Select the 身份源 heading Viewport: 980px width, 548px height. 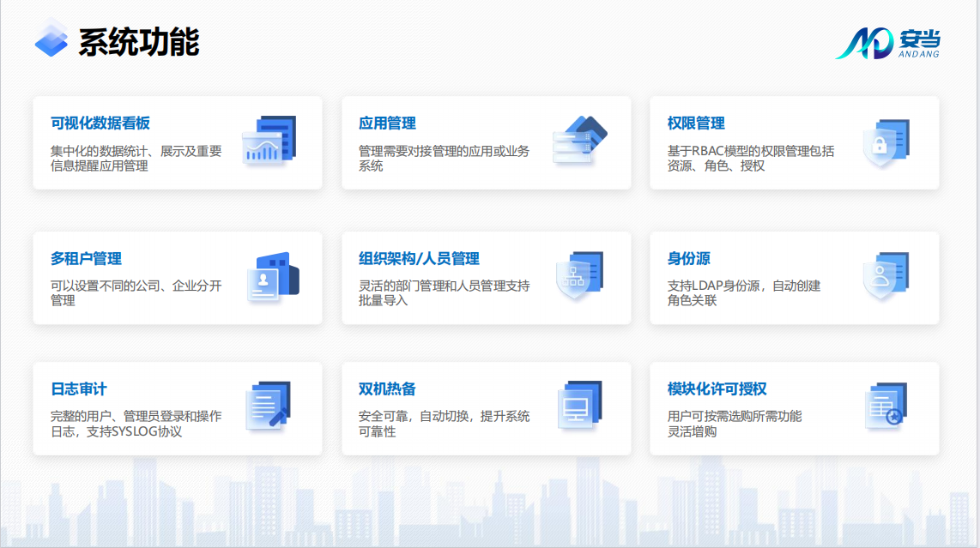click(x=688, y=258)
